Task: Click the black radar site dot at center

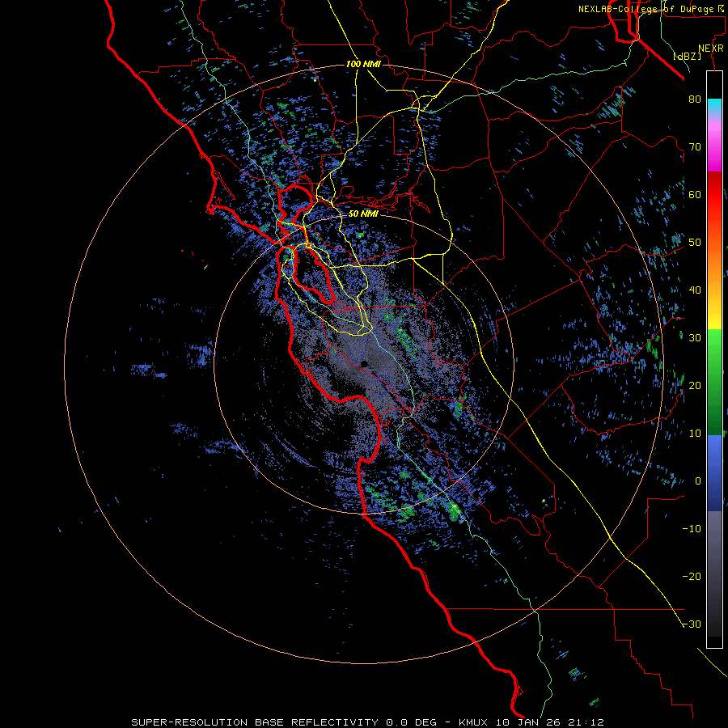Action: point(365,364)
